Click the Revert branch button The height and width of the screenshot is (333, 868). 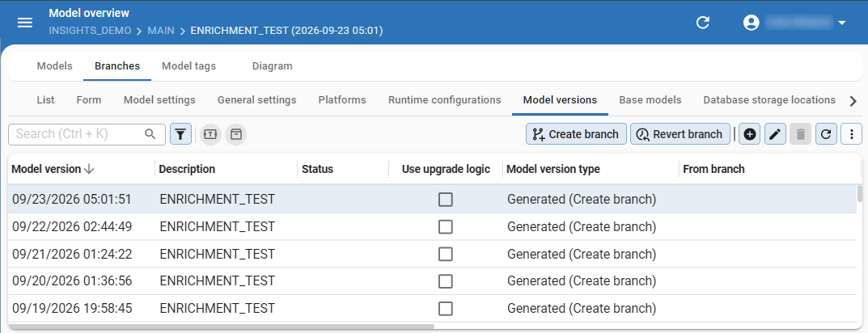[x=680, y=134]
